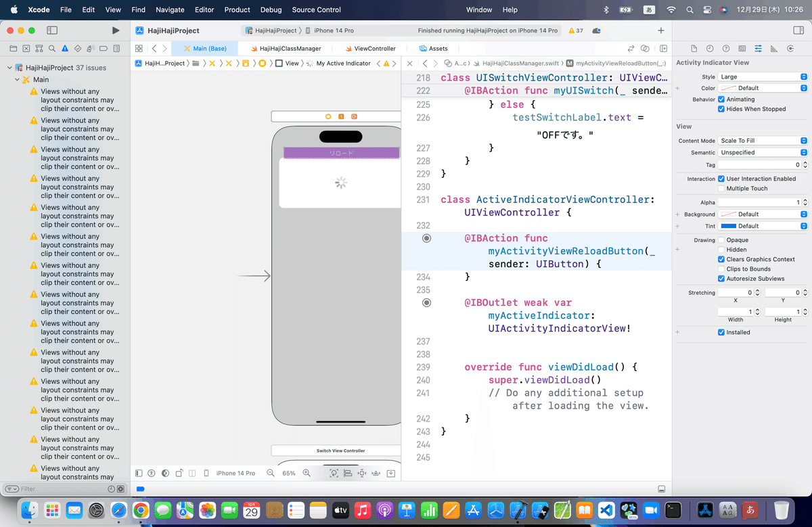Open the Style dropdown set to Large
This screenshot has width=812, height=527.
click(x=763, y=77)
